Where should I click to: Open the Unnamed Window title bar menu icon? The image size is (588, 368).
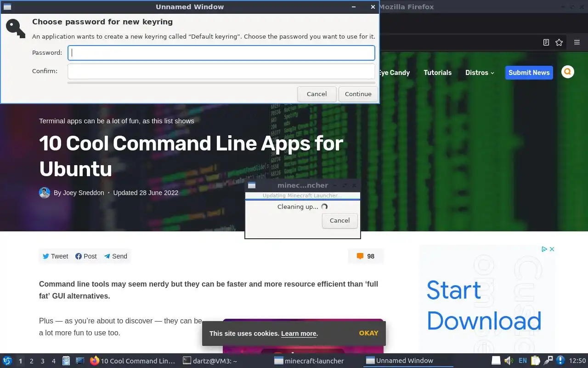pos(7,7)
